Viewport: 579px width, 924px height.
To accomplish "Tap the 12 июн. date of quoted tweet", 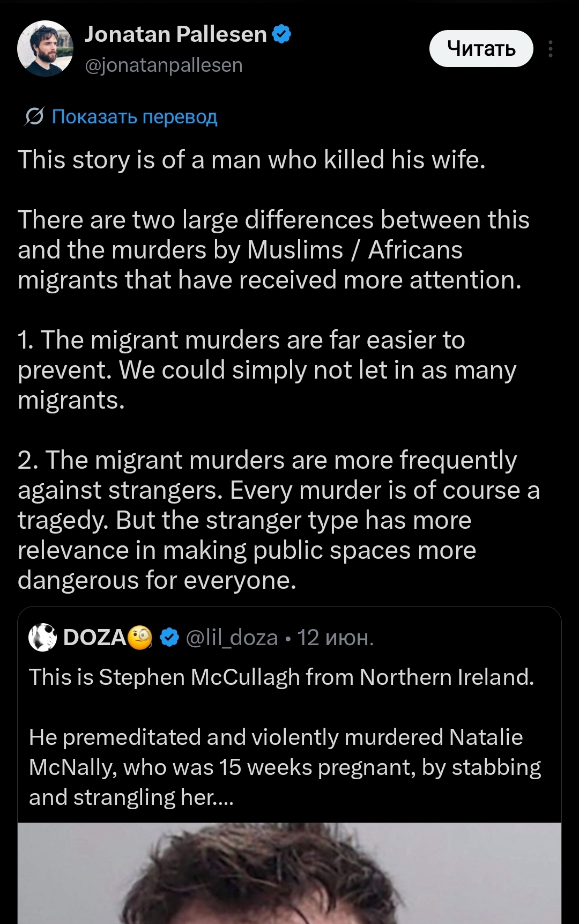I will click(x=335, y=638).
